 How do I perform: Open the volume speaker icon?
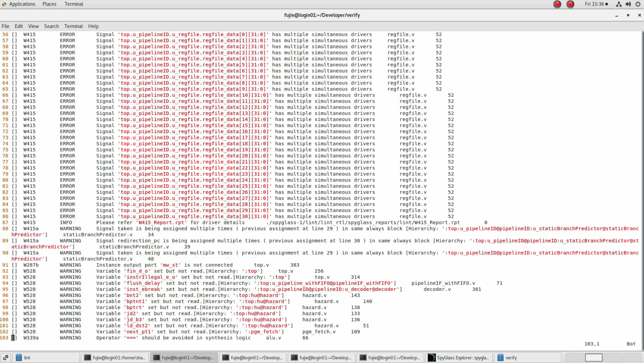point(628,4)
